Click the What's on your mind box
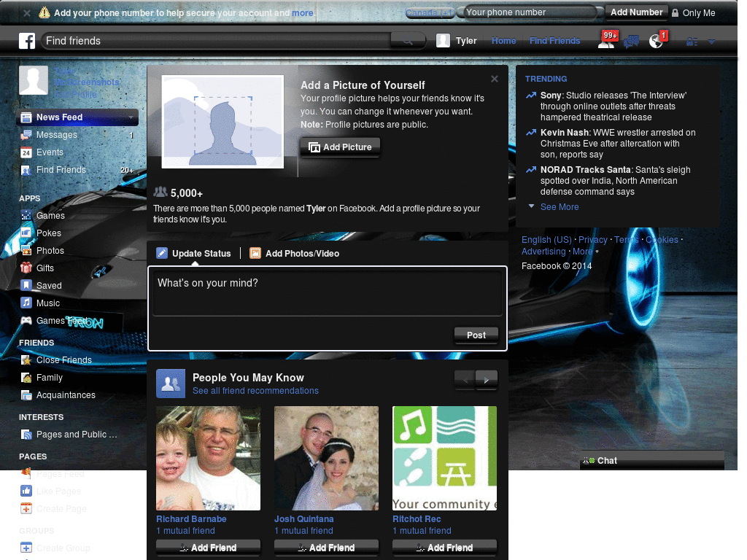Image resolution: width=747 pixels, height=560 pixels. [328, 292]
